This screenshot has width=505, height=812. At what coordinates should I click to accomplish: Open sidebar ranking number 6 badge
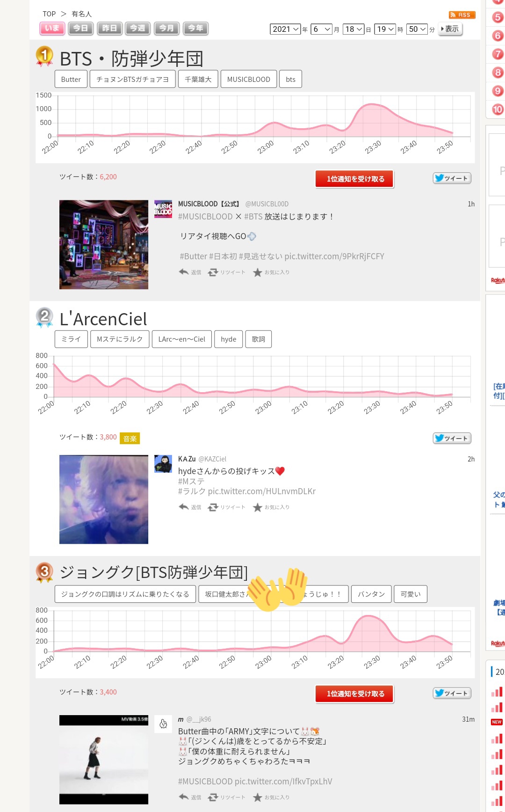(498, 36)
